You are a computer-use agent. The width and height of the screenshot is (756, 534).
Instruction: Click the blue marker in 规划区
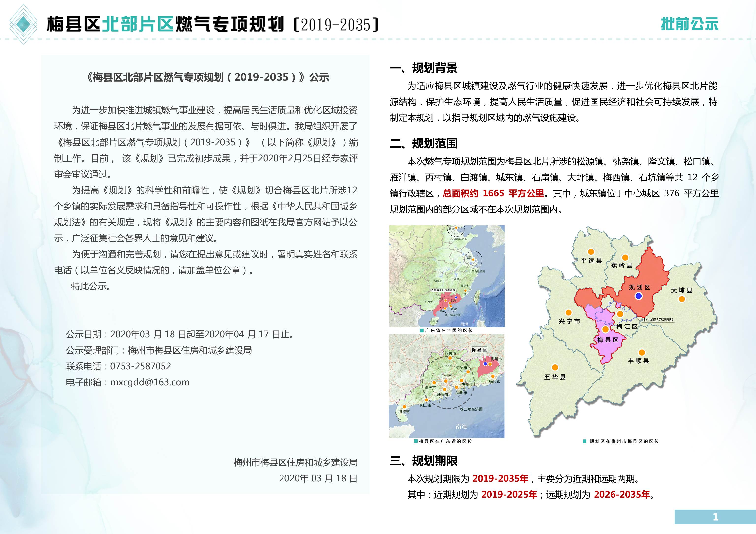coord(638,296)
